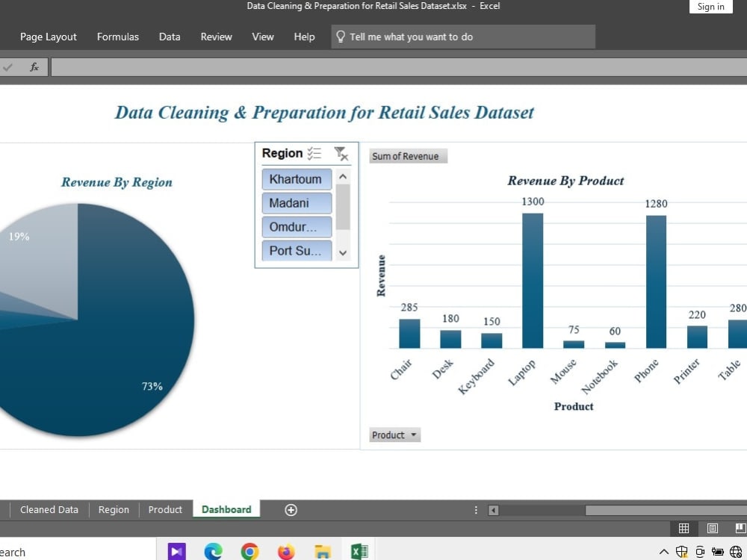This screenshot has height=560, width=747.
Task: Toggle Multi-Select on the Region slicer
Action: pos(314,153)
